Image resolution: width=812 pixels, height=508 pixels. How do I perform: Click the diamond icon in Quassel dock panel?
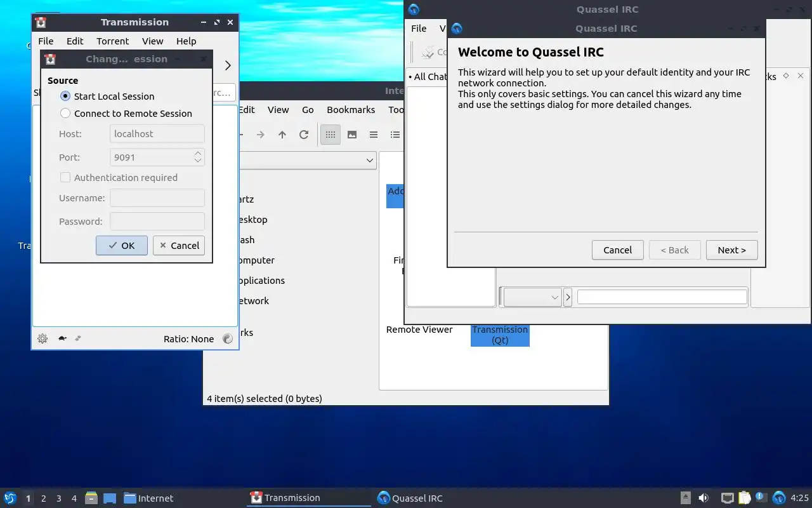click(786, 76)
